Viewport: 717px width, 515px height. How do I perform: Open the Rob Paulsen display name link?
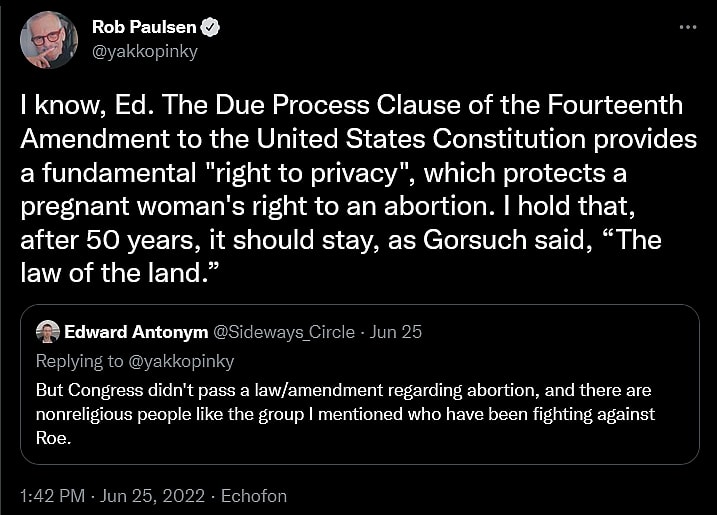146,28
